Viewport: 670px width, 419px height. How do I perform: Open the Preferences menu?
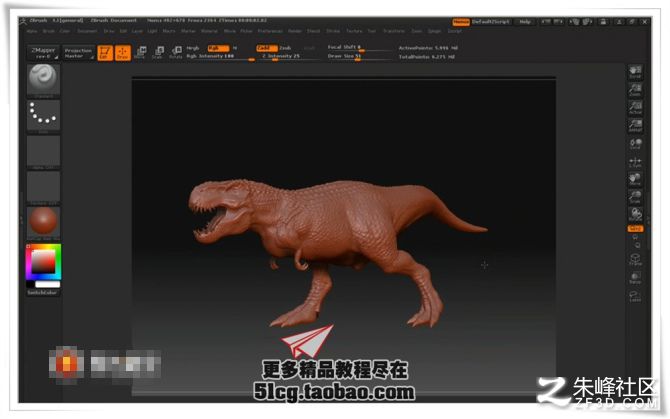270,31
